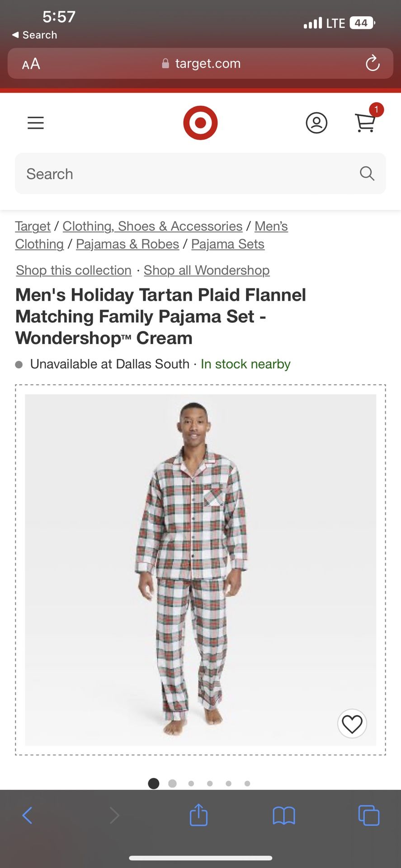Tap the In stock nearby link
Screen dimensions: 401x868
(x=245, y=364)
